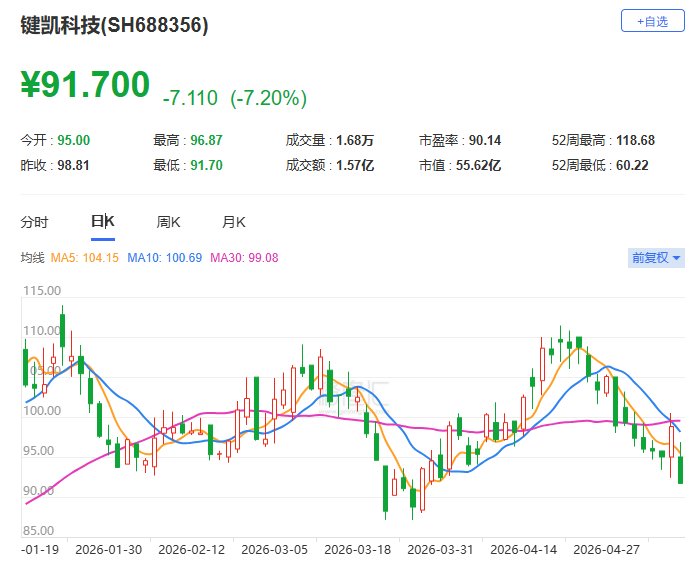692x564 pixels.
Task: Click the 最高 value 96.87
Action: click(x=206, y=140)
